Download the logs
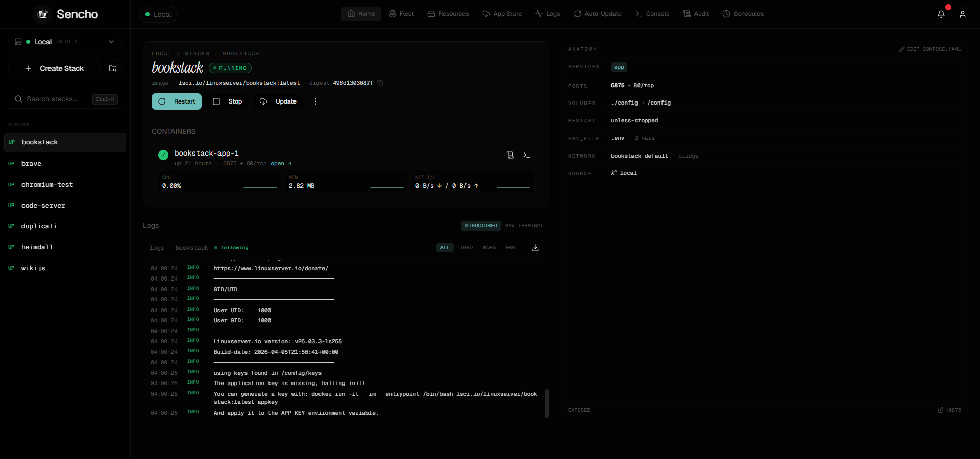This screenshot has width=980, height=459. pyautogui.click(x=535, y=248)
